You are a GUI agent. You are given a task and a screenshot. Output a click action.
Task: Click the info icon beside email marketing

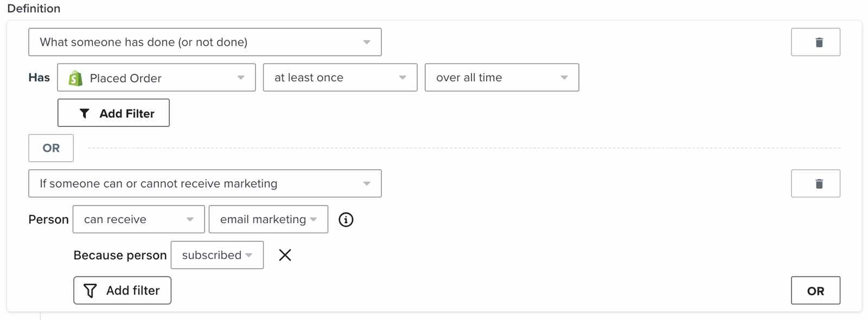(346, 220)
